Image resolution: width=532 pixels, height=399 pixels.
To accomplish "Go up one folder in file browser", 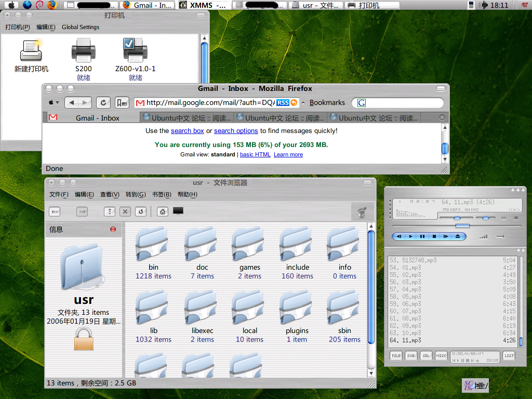I will pyautogui.click(x=109, y=212).
